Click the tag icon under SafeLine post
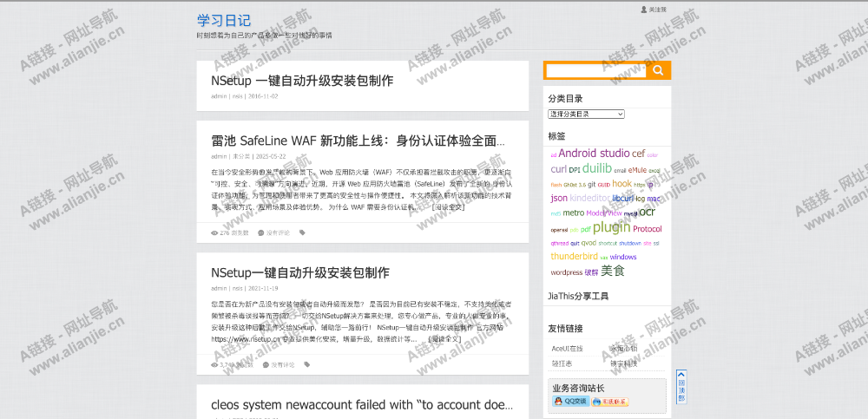Viewport: 868px width, 419px height. click(x=302, y=232)
